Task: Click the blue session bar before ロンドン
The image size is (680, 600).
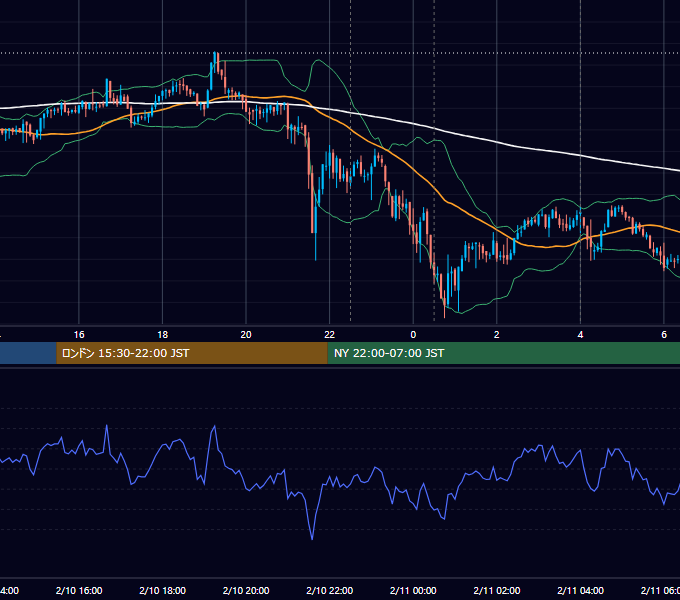Action: click(x=28, y=353)
